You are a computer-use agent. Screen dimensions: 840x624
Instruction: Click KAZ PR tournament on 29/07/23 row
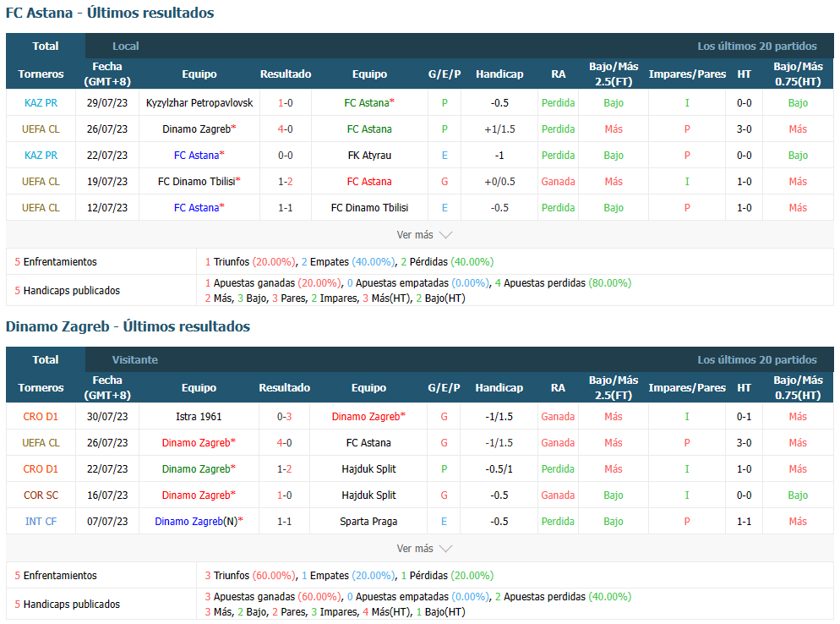(41, 103)
